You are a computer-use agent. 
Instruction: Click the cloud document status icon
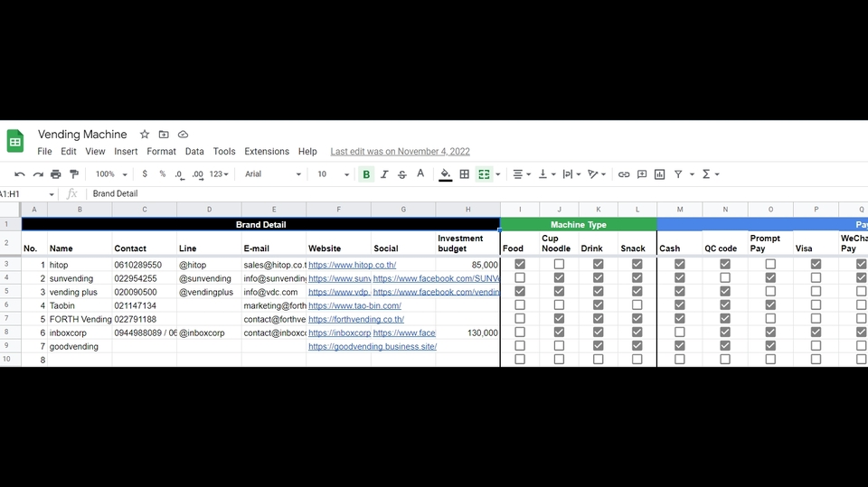184,135
